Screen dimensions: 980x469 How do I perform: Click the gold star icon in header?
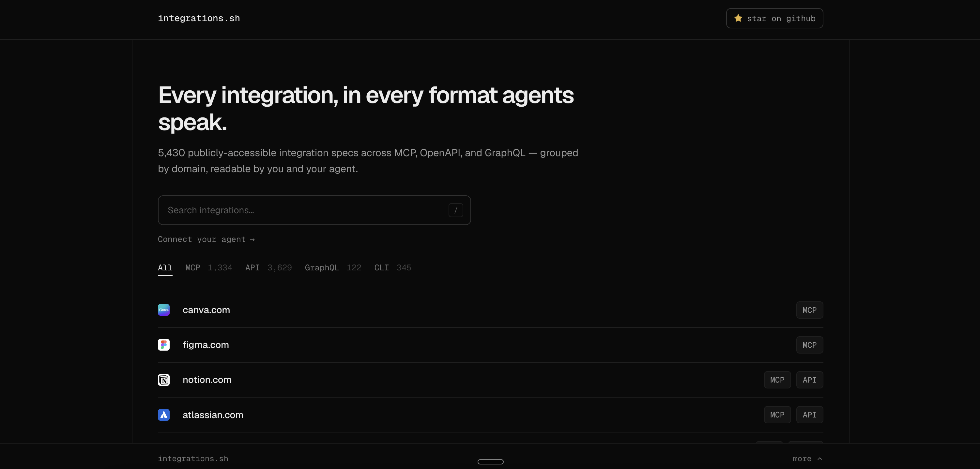pos(738,18)
